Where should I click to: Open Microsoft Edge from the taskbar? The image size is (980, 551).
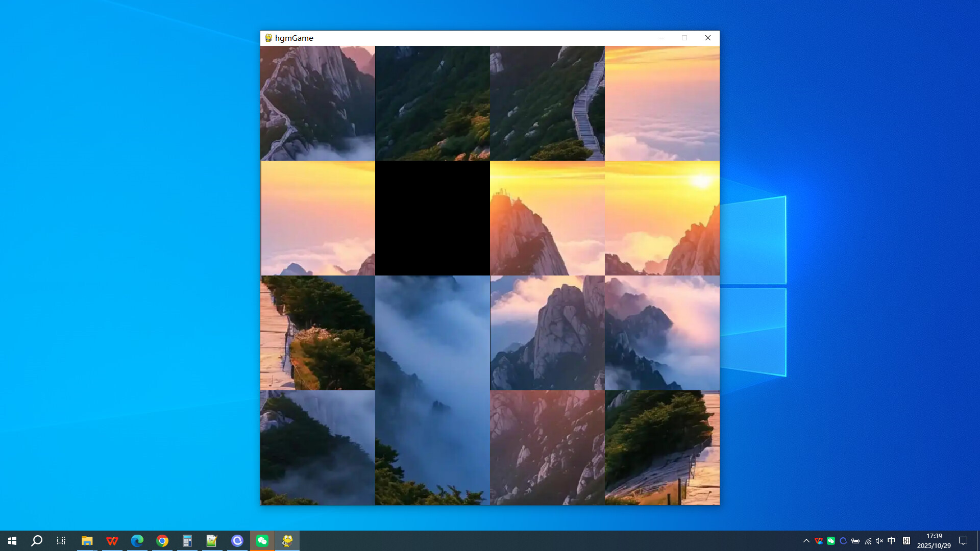click(137, 540)
